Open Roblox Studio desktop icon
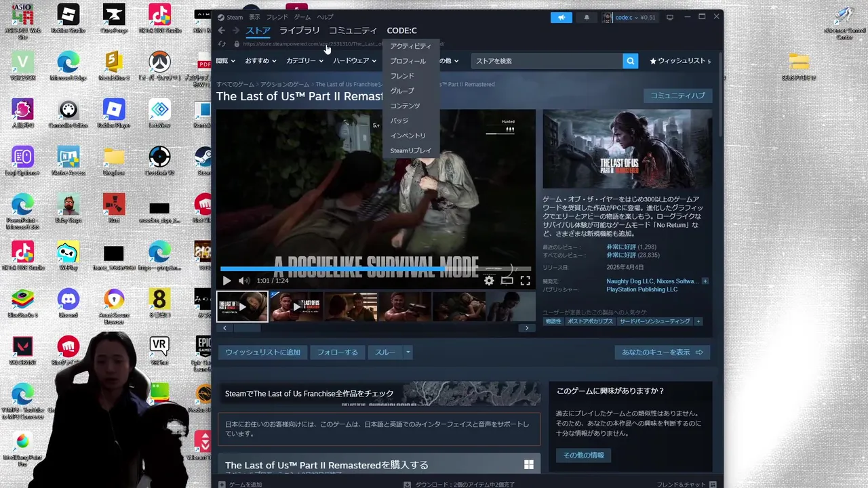This screenshot has height=488, width=868. click(68, 18)
